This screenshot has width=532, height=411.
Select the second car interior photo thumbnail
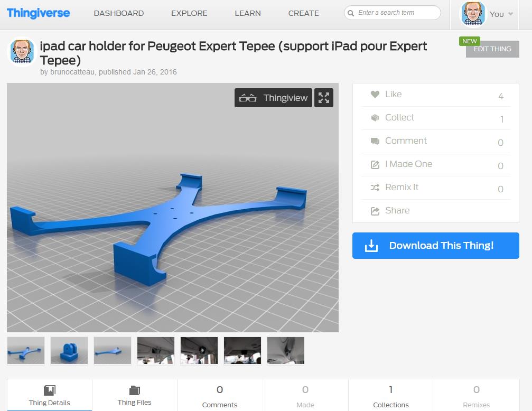click(199, 350)
